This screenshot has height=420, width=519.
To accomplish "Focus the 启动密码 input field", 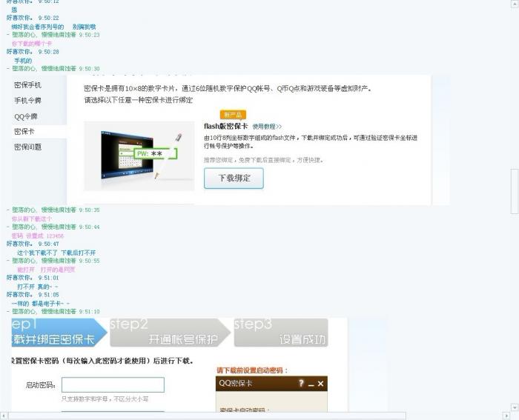I will [113, 385].
